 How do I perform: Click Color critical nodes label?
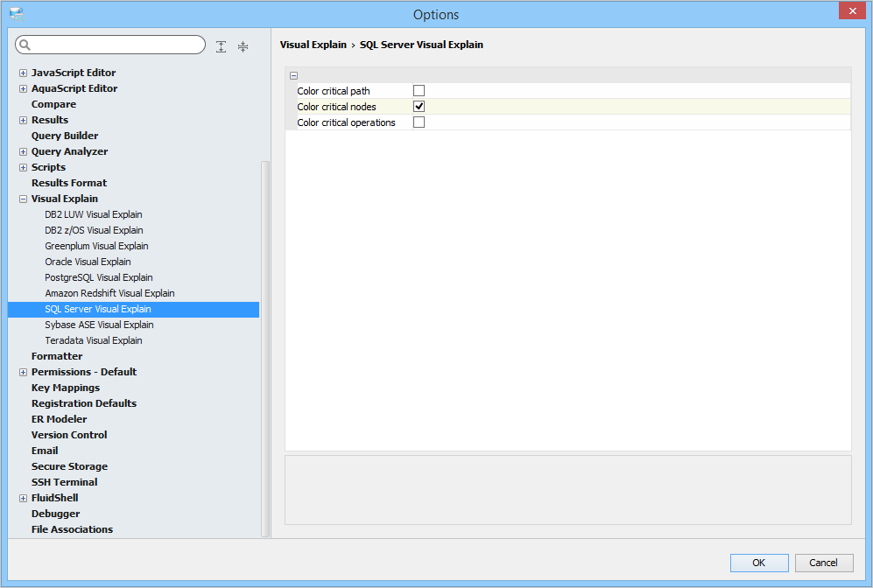[x=337, y=107]
